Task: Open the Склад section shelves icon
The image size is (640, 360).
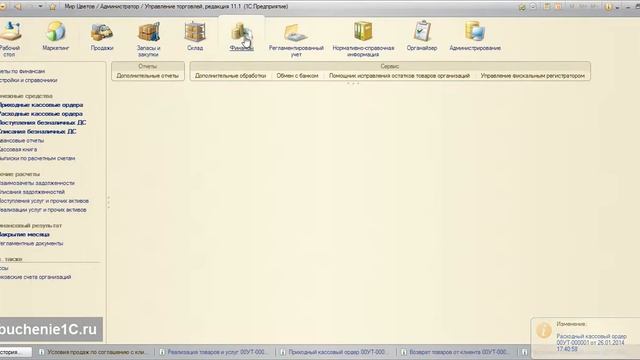Action: pyautogui.click(x=195, y=32)
